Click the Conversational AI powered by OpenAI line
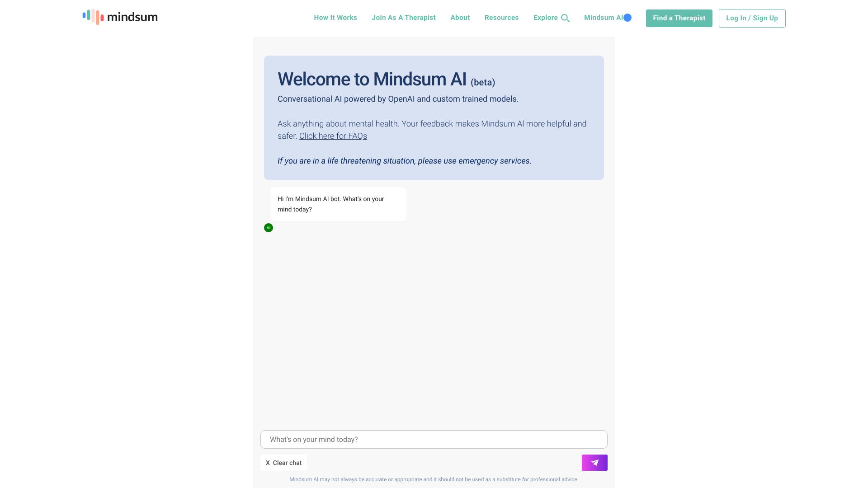 (x=398, y=99)
